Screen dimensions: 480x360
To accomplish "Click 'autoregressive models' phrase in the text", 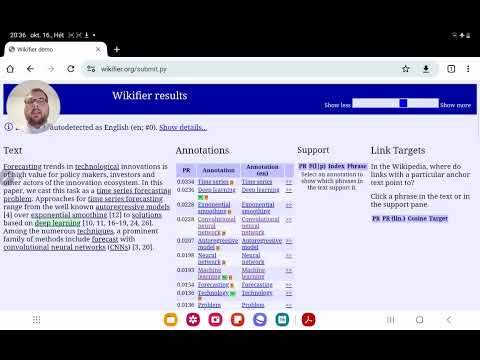I will (x=133, y=207).
